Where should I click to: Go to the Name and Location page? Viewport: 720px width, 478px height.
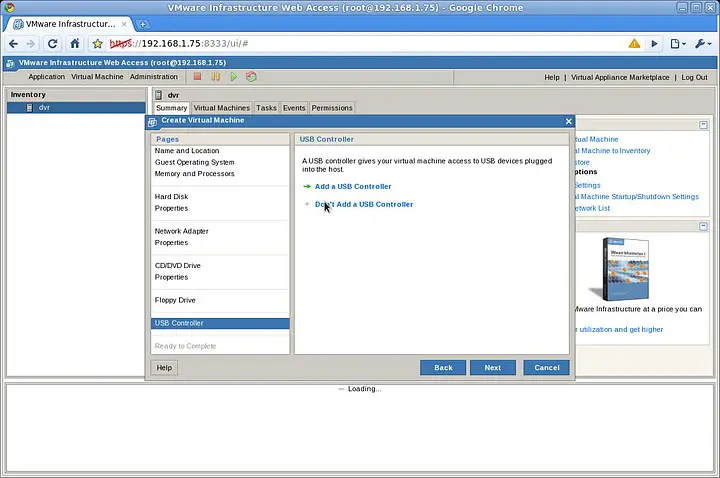pyautogui.click(x=187, y=151)
